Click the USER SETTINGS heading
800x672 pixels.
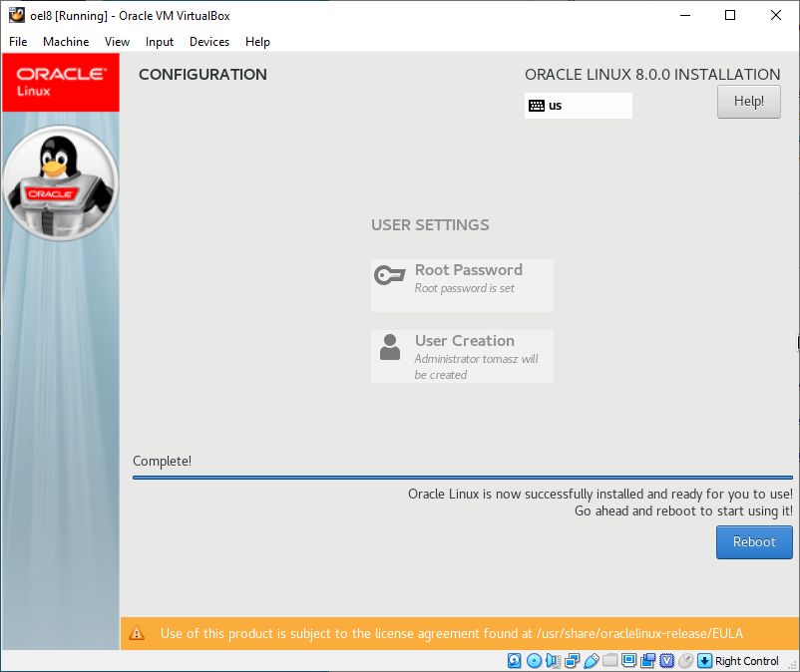430,225
